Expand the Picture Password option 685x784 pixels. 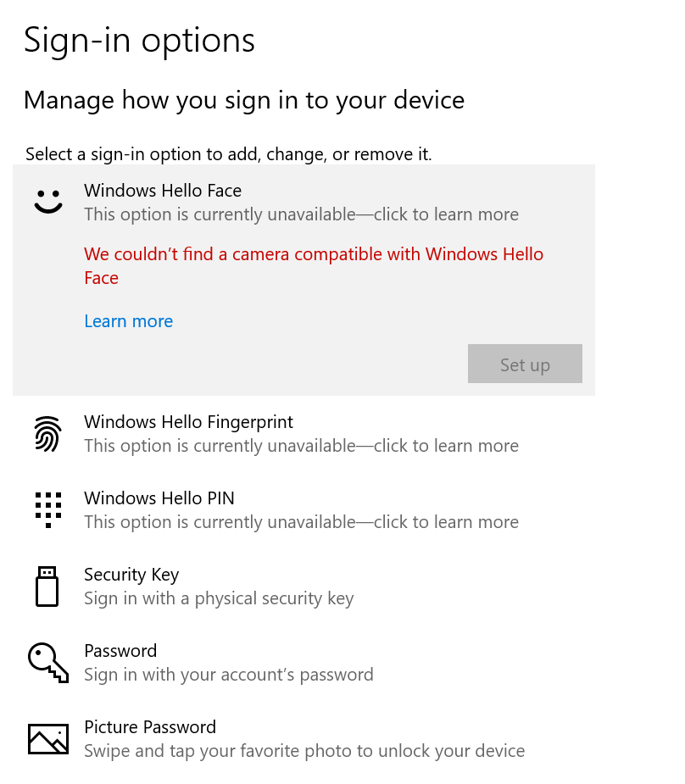[x=150, y=726]
